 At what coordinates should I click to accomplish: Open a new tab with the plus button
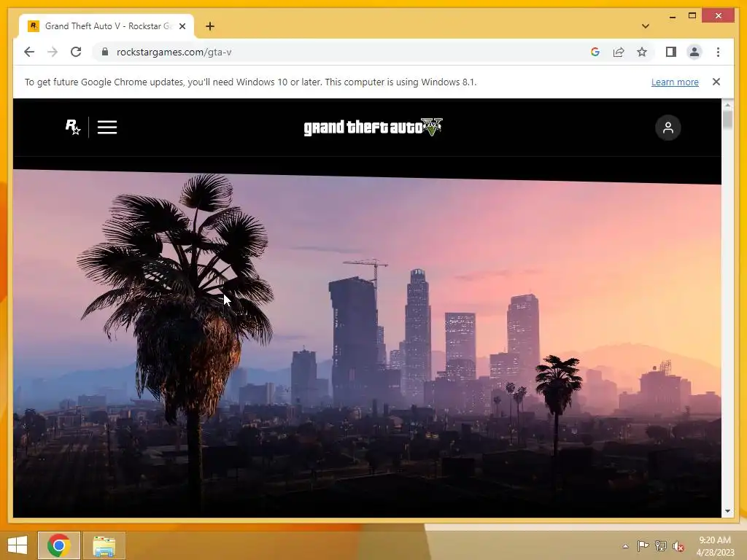209,26
